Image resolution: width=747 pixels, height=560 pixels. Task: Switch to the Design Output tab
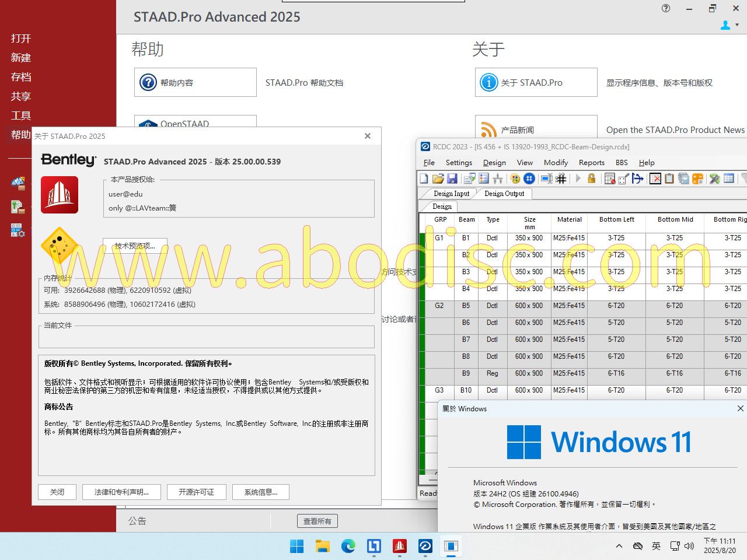click(504, 194)
